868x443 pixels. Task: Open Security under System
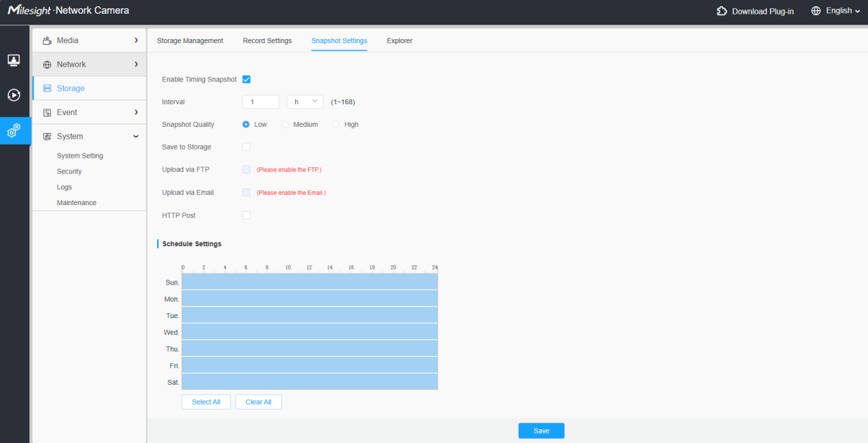click(69, 171)
